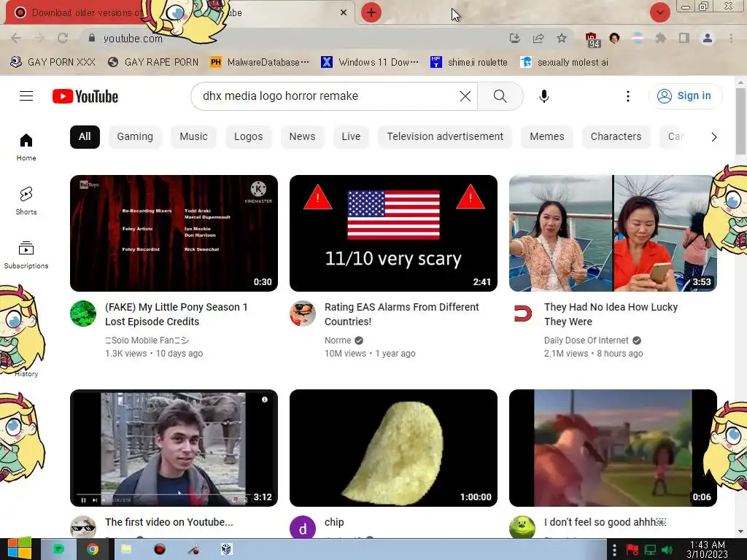Click Norme channel name
The height and width of the screenshot is (560, 747).
pos(338,341)
